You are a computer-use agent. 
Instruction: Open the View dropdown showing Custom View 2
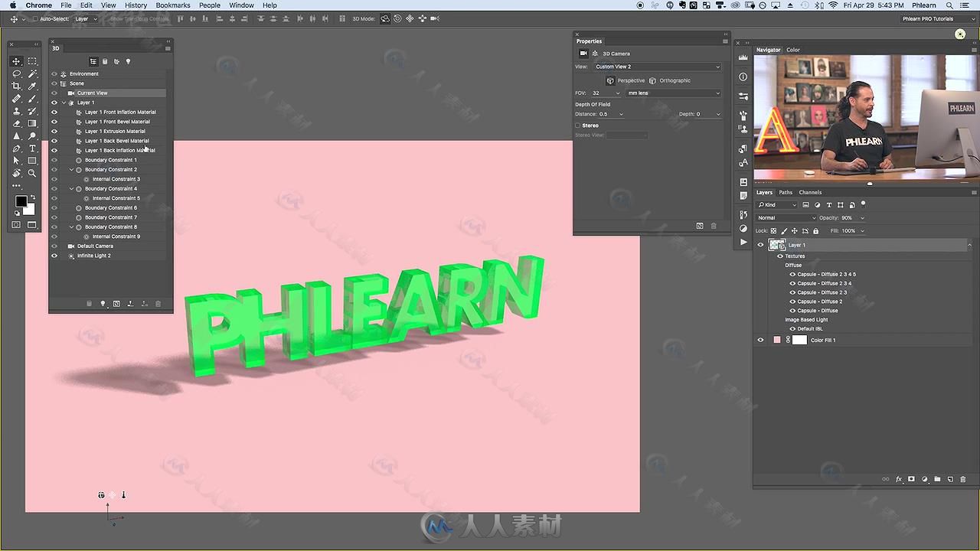click(658, 67)
